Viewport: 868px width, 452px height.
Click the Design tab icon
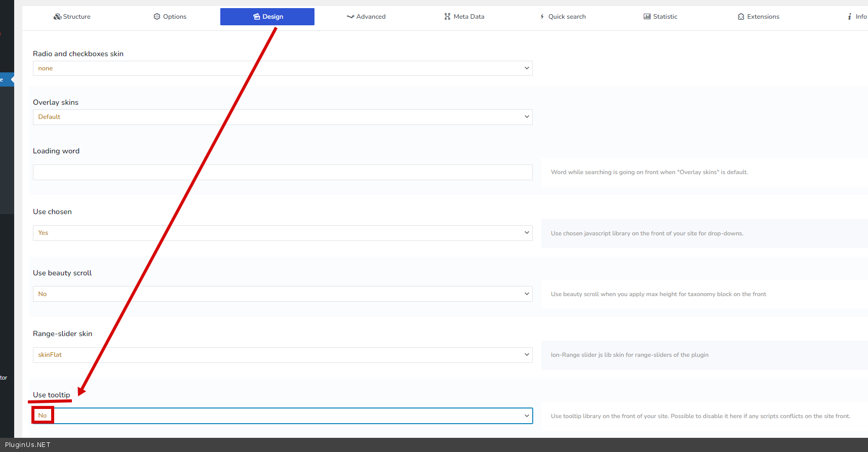point(256,17)
